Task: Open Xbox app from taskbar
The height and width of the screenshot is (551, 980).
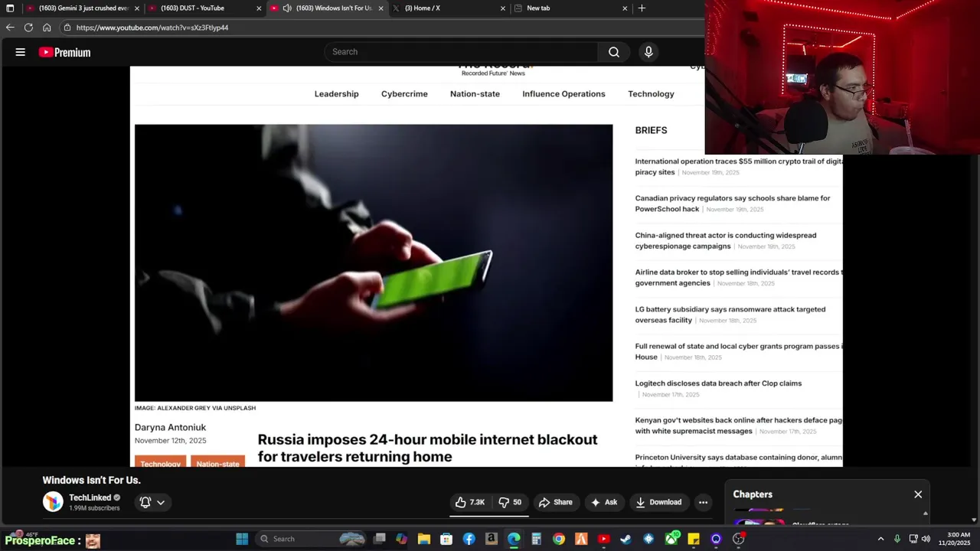Action: coord(671,539)
